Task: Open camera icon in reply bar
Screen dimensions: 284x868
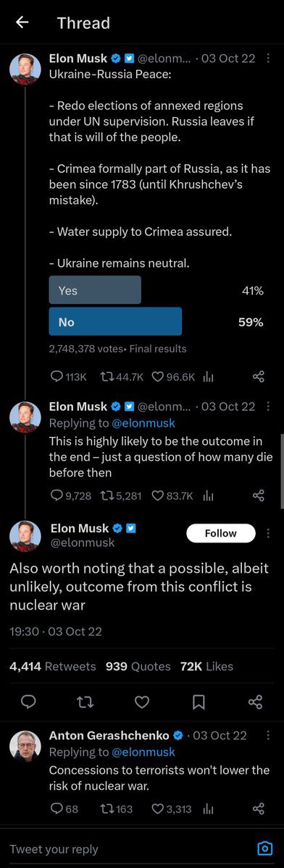Action: (265, 849)
